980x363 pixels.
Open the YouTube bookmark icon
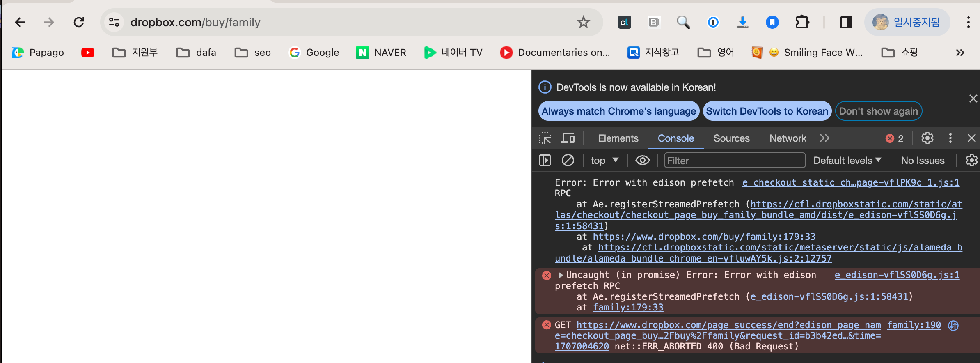[x=88, y=53]
